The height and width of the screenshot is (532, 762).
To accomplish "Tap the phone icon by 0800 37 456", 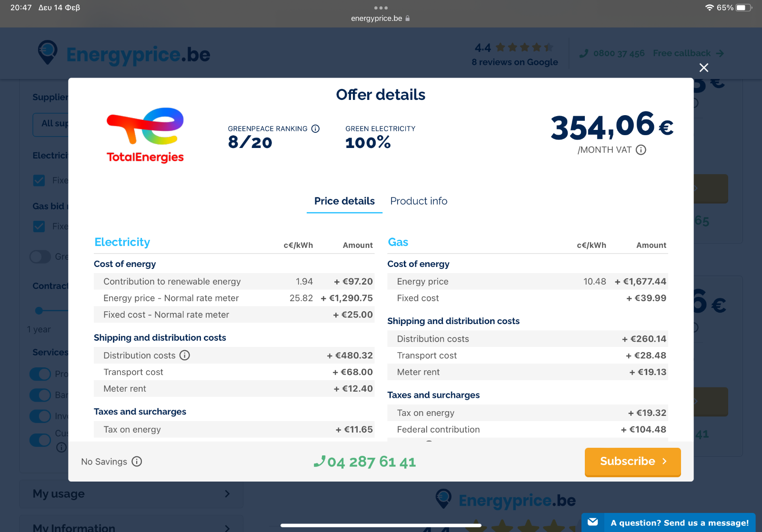I will (584, 53).
